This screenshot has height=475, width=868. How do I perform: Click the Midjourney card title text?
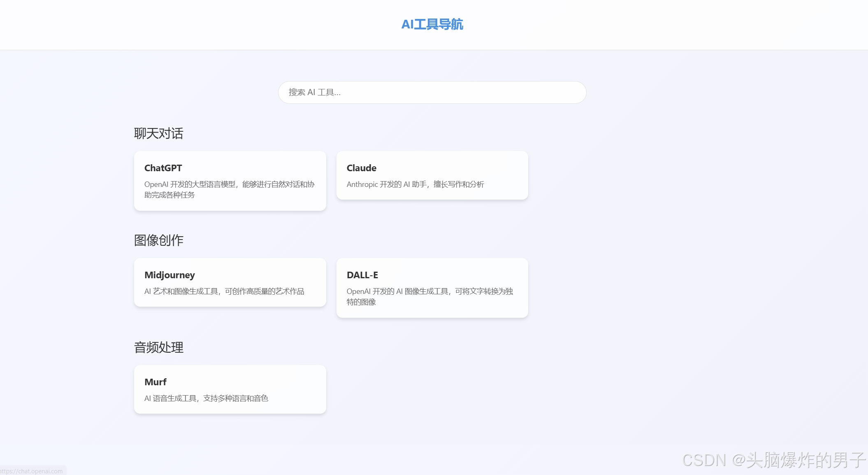[x=169, y=275]
